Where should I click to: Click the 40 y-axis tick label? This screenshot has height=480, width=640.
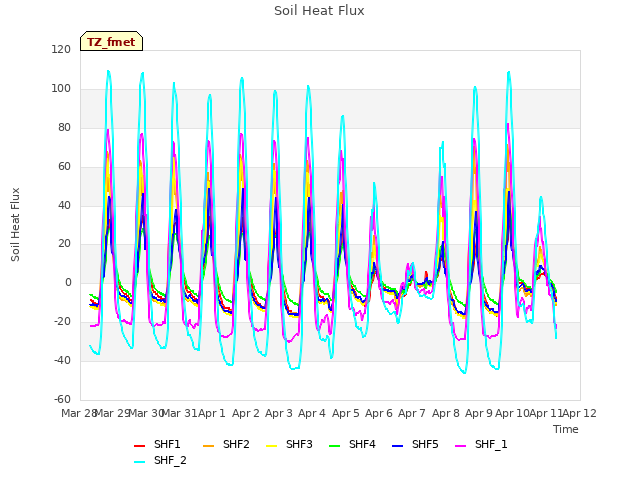click(x=64, y=205)
